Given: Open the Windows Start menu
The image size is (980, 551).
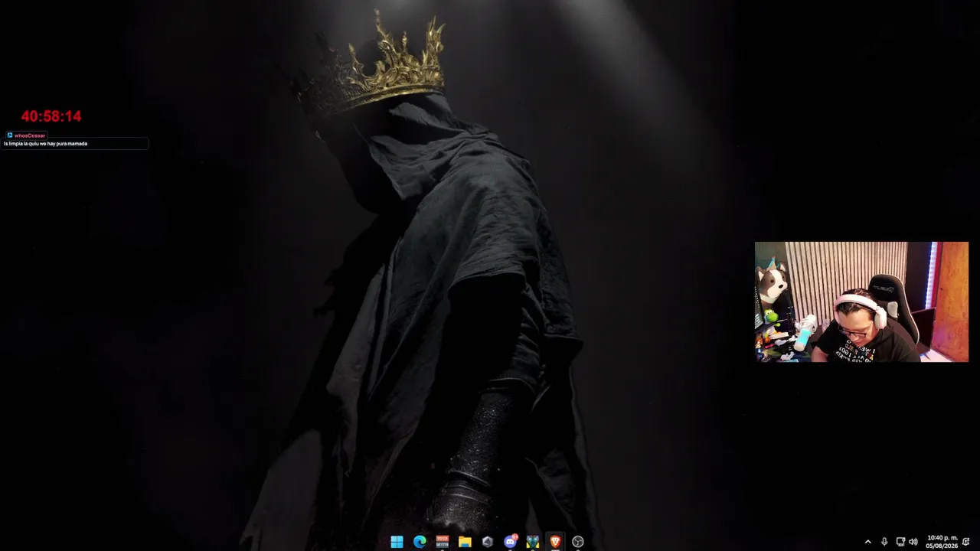Looking at the screenshot, I should pos(397,542).
